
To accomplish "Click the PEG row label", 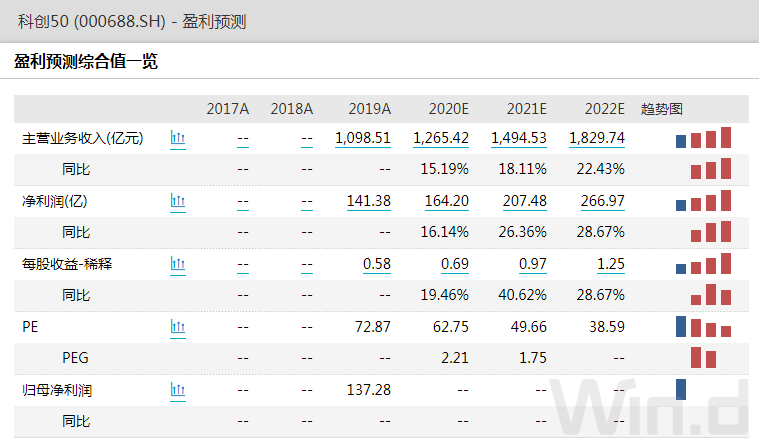I will point(76,358).
